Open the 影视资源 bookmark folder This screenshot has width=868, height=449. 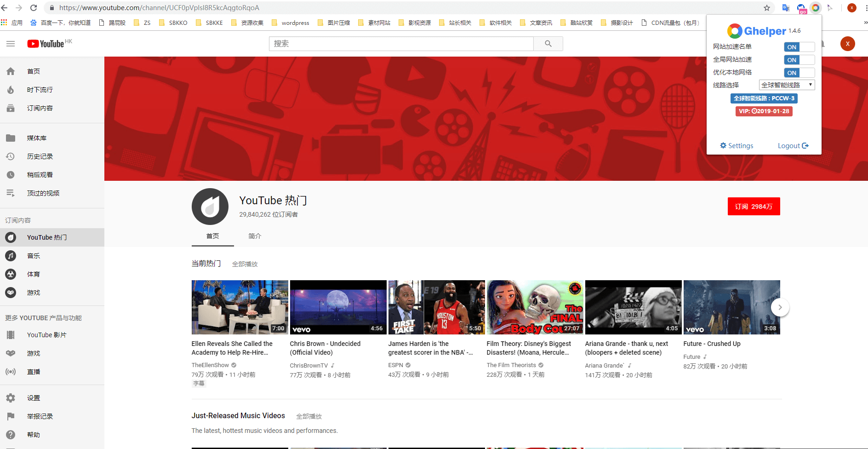coord(415,23)
